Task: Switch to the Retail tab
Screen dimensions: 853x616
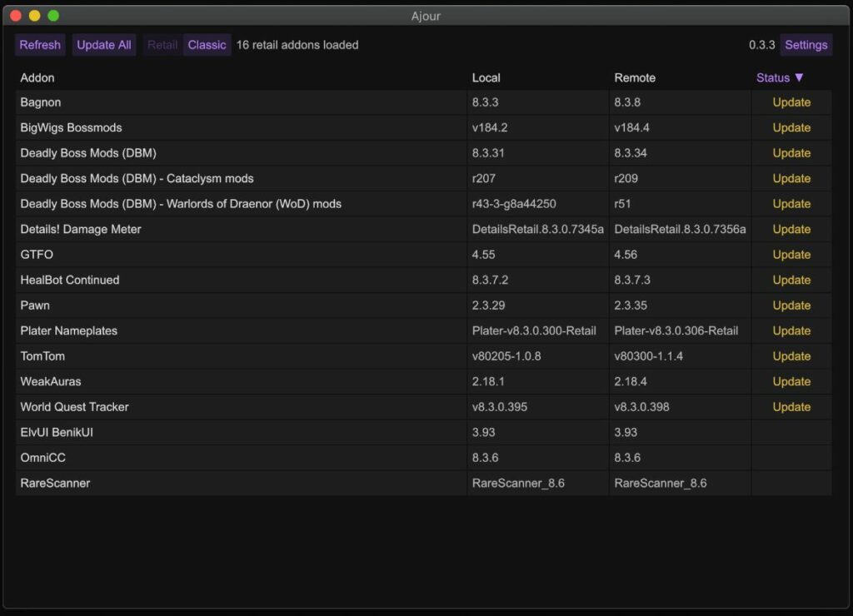Action: click(162, 45)
